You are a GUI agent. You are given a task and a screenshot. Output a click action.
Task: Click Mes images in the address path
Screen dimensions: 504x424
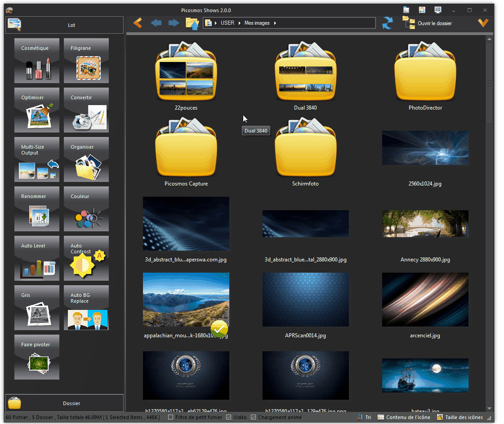tap(257, 23)
